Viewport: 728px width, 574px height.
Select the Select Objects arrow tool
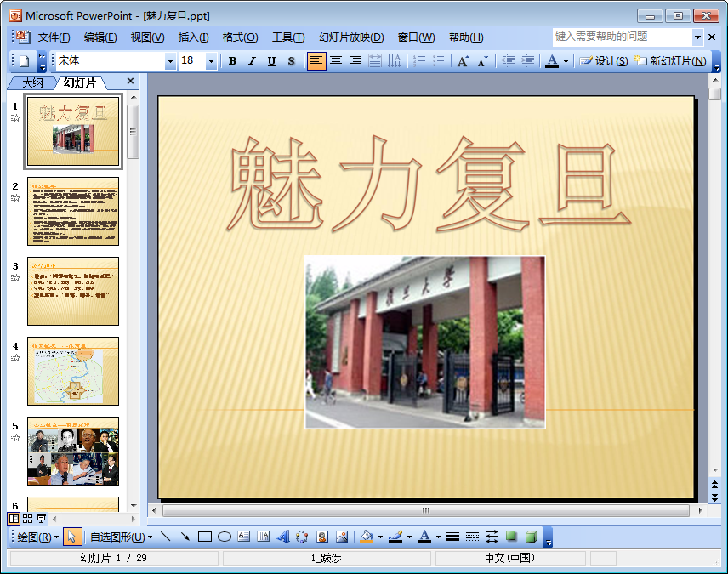point(72,537)
